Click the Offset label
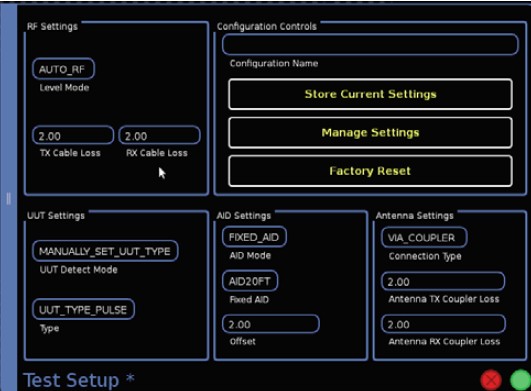 pyautogui.click(x=243, y=341)
